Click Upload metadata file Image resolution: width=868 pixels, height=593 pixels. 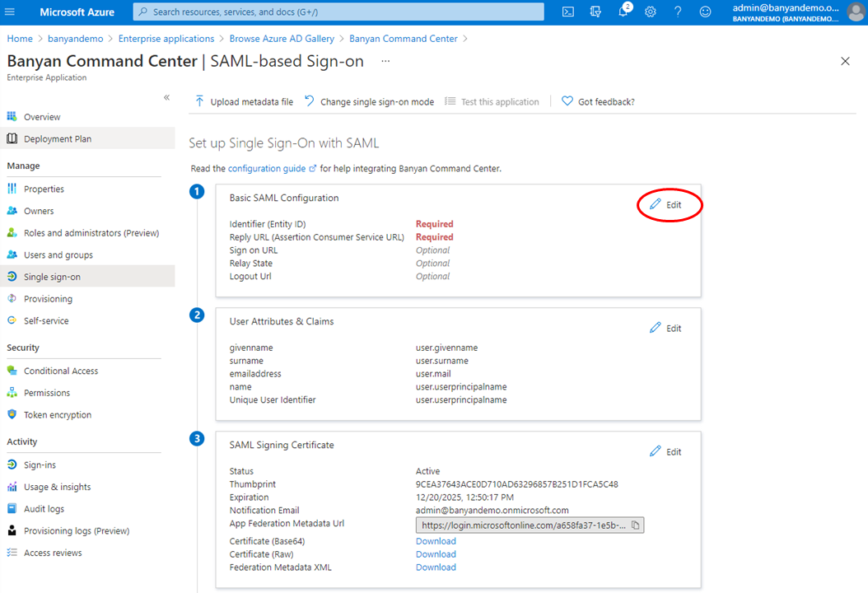[244, 102]
